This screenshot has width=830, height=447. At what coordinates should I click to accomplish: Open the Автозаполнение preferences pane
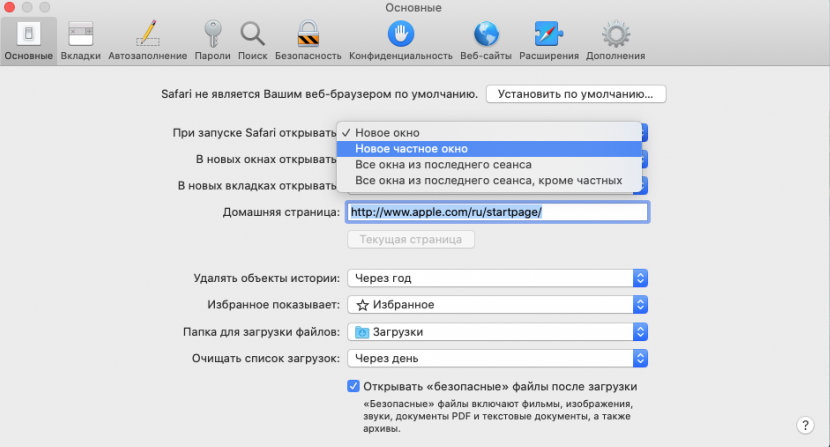tap(148, 40)
